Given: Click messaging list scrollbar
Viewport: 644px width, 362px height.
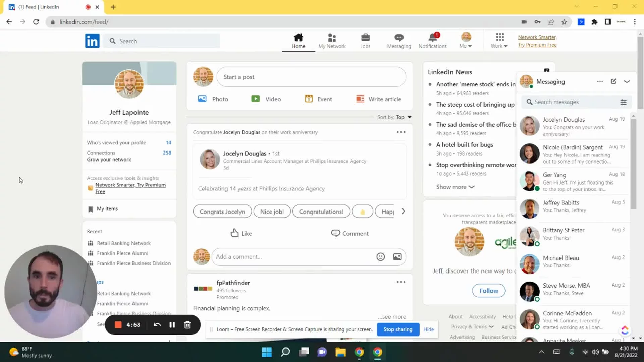Looking at the screenshot, I should (x=633, y=164).
